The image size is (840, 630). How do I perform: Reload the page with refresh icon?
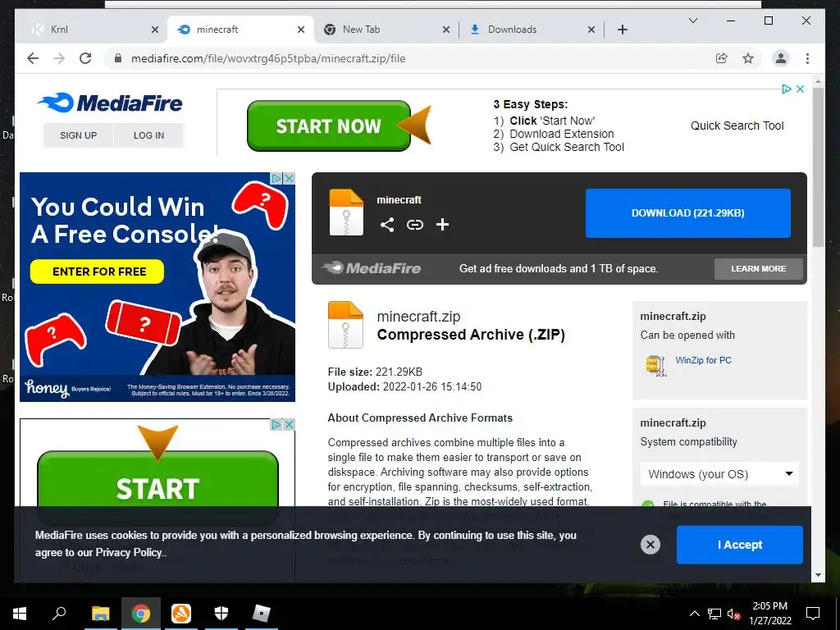pyautogui.click(x=85, y=58)
